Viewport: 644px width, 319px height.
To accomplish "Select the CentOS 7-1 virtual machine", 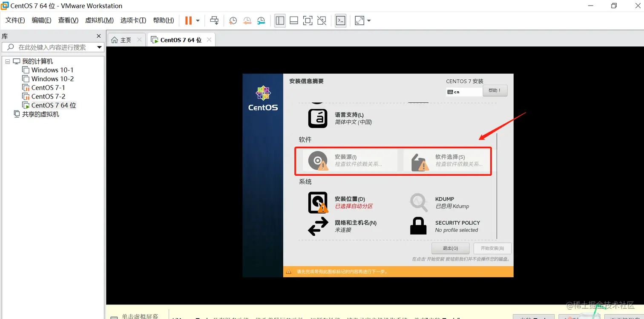I will (48, 87).
